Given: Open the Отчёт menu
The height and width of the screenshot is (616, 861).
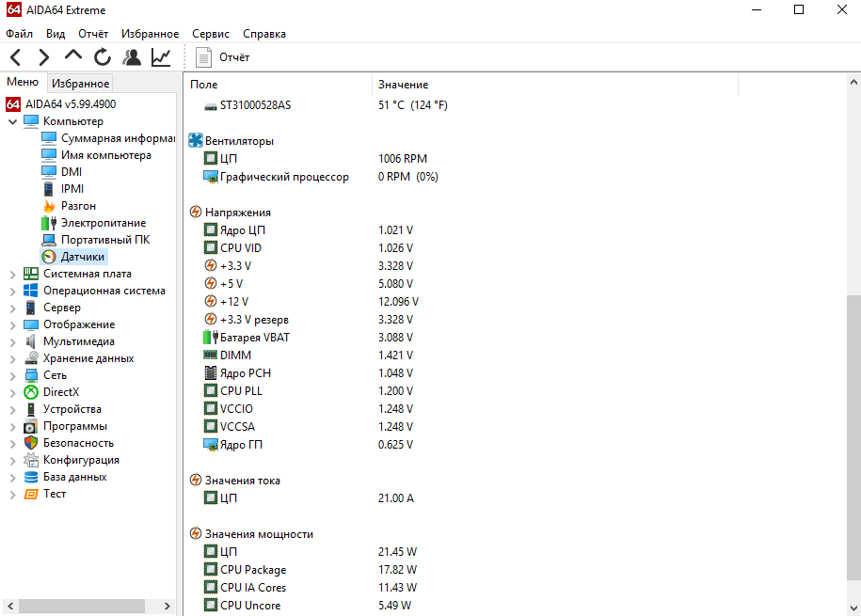Looking at the screenshot, I should (x=93, y=34).
